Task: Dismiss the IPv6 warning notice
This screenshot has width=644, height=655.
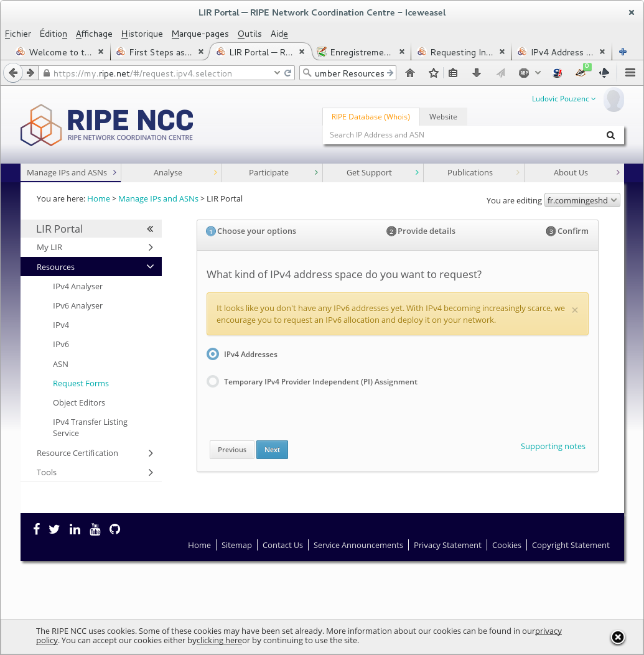Action: [x=575, y=310]
